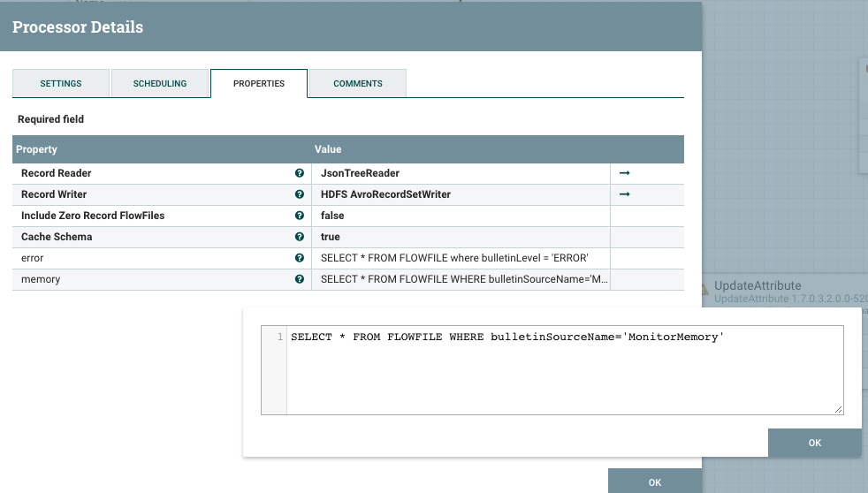
Task: Click inside the SQL query text editor
Action: coord(564,371)
